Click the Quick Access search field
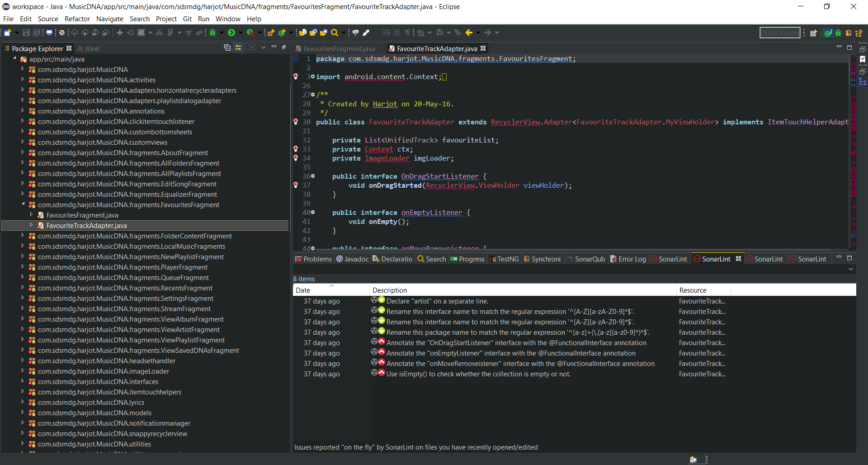 click(779, 33)
